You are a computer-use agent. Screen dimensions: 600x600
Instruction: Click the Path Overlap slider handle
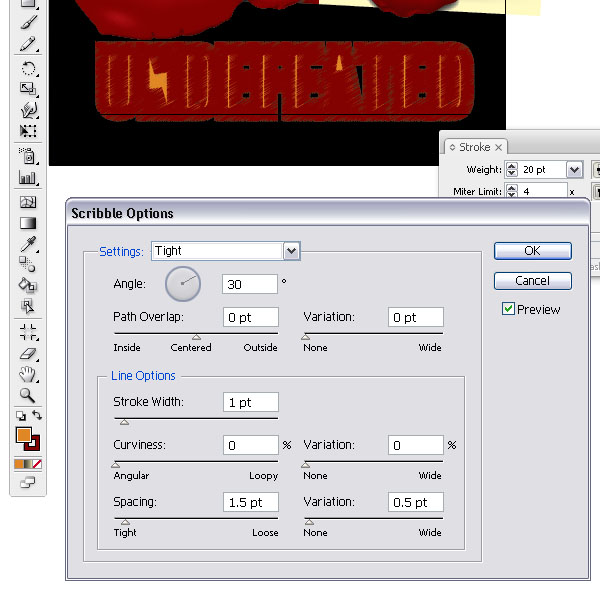click(196, 337)
